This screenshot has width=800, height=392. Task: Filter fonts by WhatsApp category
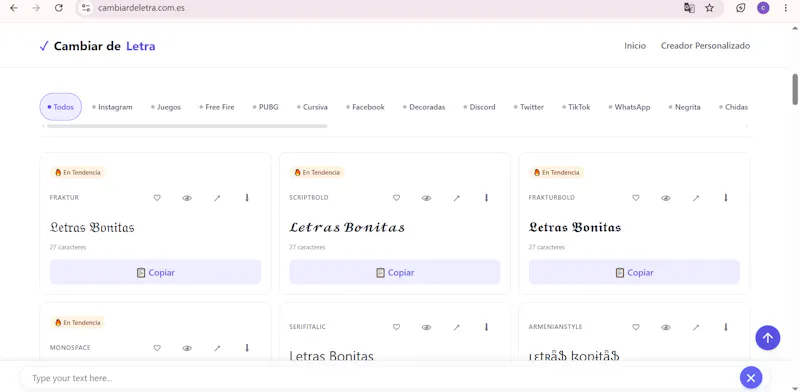629,107
